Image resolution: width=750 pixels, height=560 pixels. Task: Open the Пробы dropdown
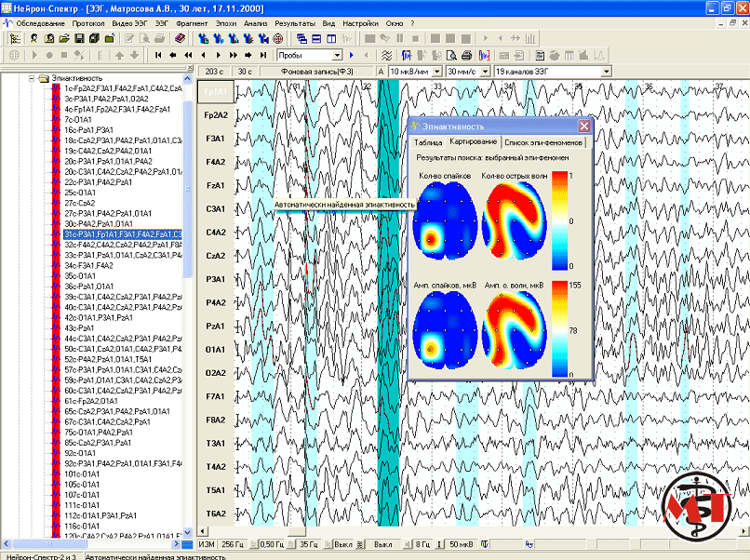(x=337, y=56)
